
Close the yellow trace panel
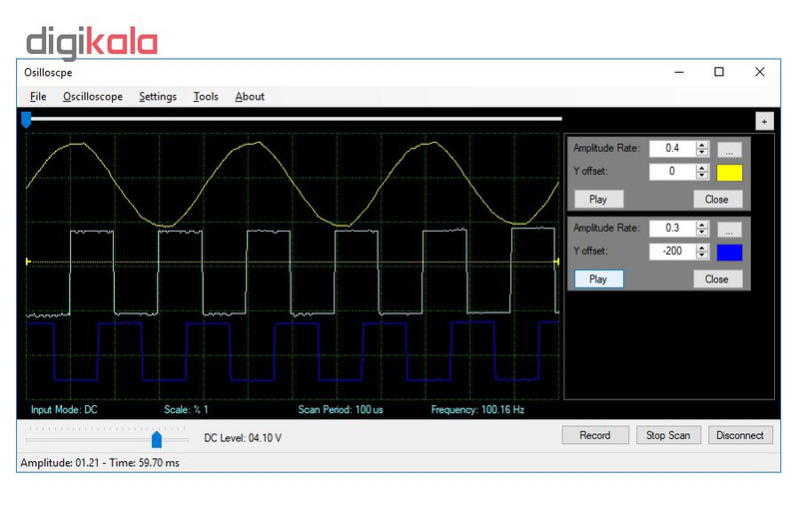click(716, 199)
